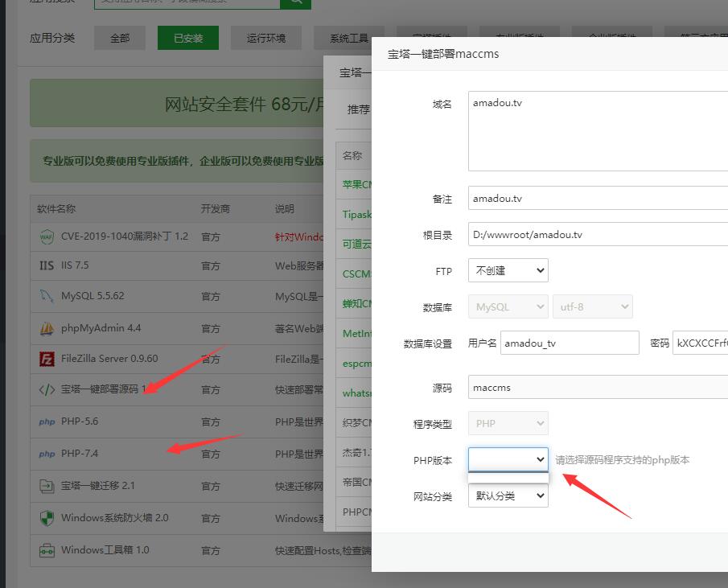Image resolution: width=728 pixels, height=588 pixels.
Task: Select the 已安装 category tab
Action: [188, 38]
